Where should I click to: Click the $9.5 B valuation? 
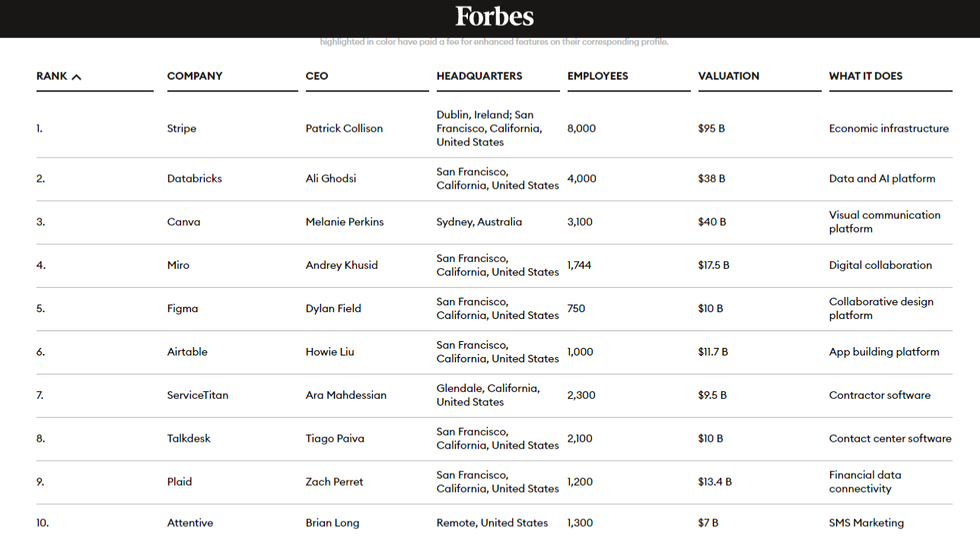pyautogui.click(x=712, y=396)
